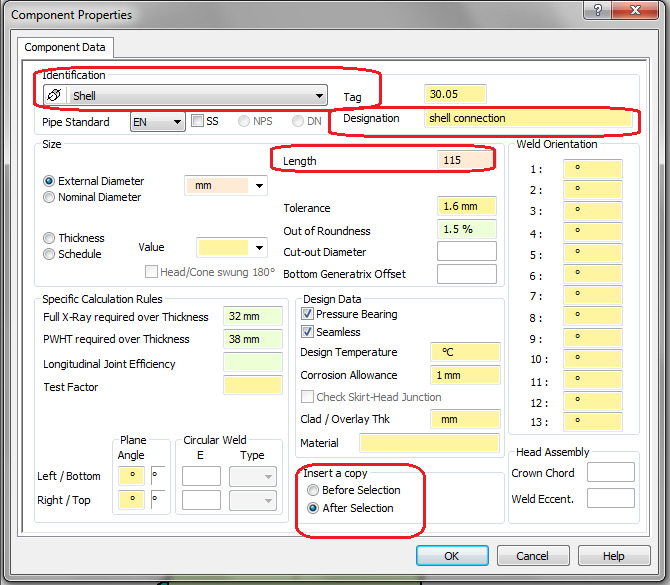Open the Right / Top circular weld Type dropdown

pyautogui.click(x=253, y=500)
